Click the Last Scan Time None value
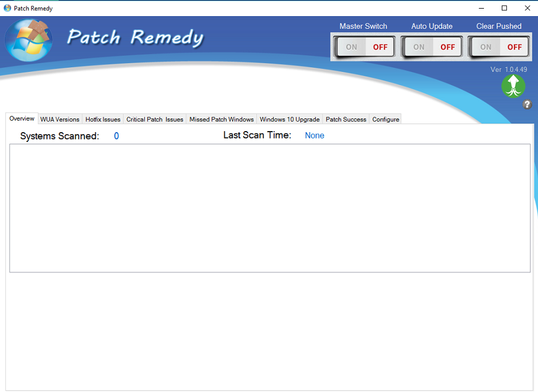The height and width of the screenshot is (392, 538). 314,136
